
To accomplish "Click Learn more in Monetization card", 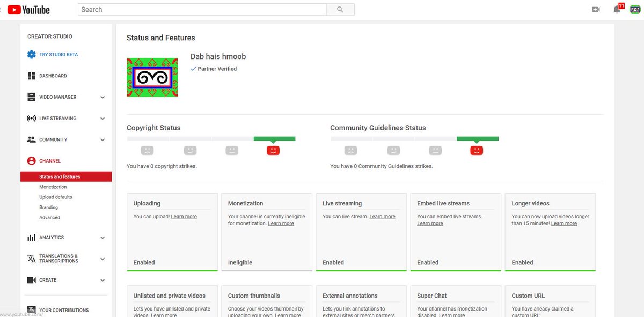I will coord(281,223).
